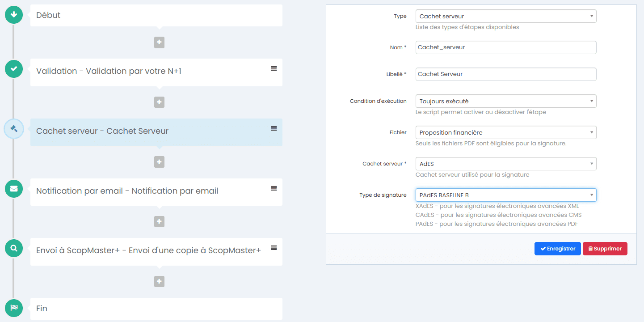Open the Type de signature dropdown

point(505,195)
